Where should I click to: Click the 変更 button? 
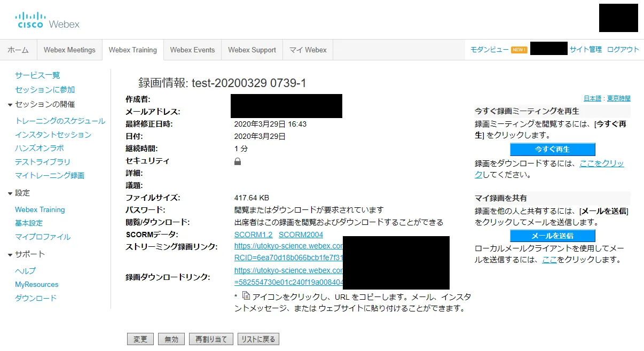[140, 339]
